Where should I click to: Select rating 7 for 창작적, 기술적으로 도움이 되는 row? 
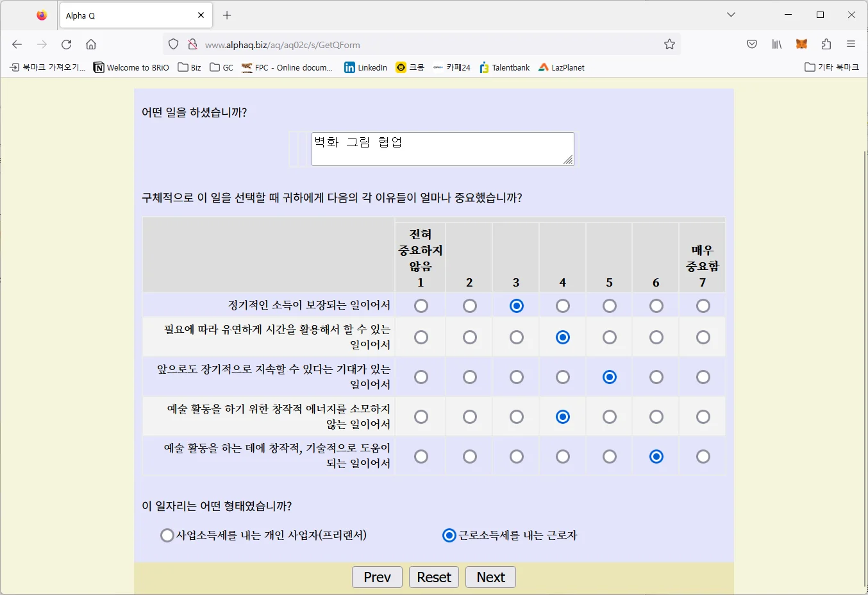703,457
